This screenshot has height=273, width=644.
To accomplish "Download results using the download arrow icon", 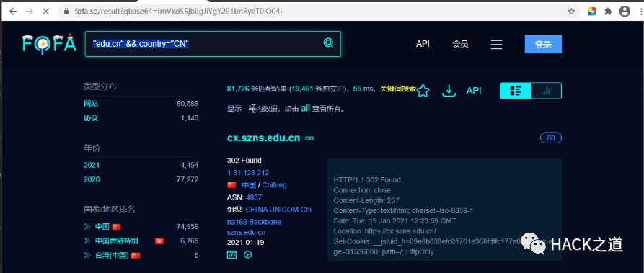I will pyautogui.click(x=449, y=91).
